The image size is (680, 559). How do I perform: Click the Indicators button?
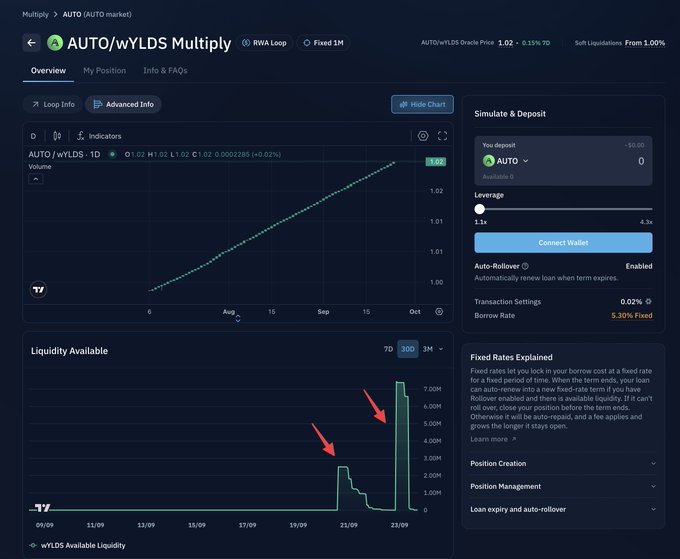click(x=99, y=136)
